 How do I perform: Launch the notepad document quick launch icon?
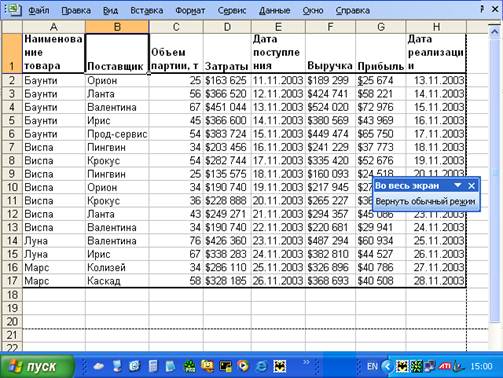coord(170,367)
